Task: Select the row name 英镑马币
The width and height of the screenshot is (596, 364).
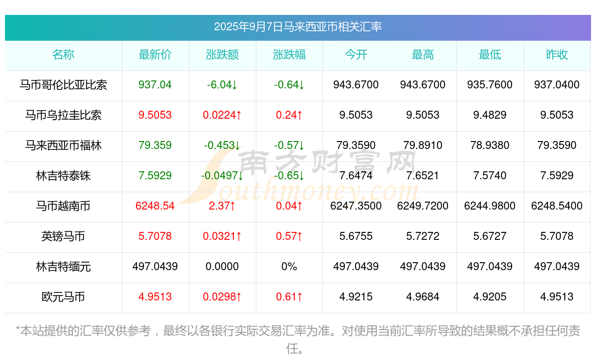Action: (x=63, y=236)
